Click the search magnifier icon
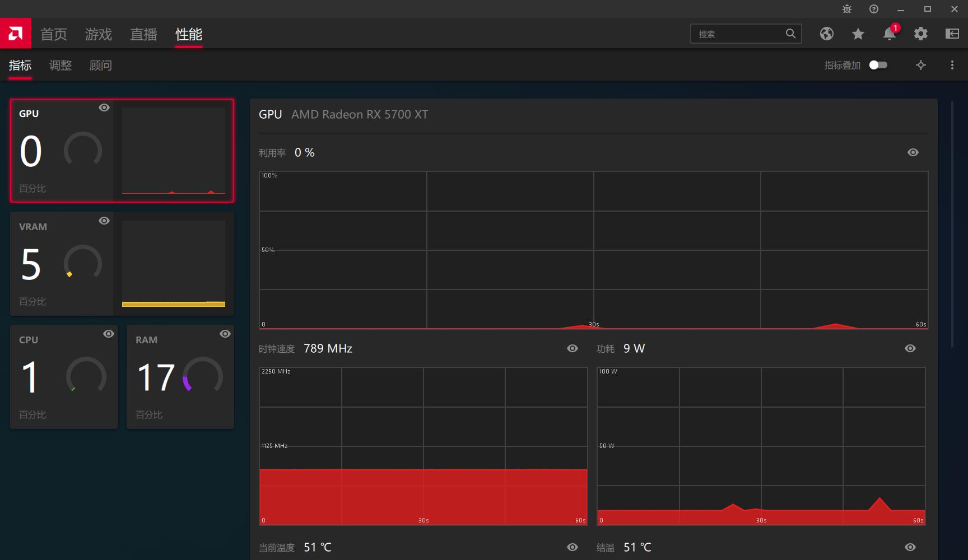The image size is (968, 560). (x=790, y=34)
